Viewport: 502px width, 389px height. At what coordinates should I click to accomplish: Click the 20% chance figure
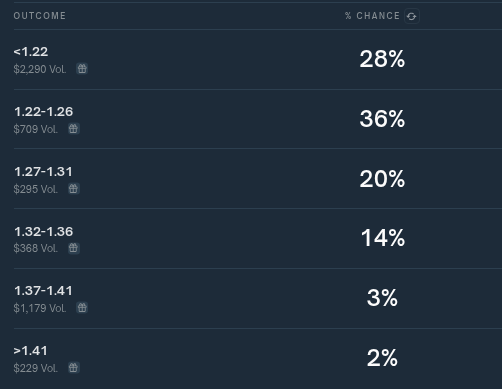point(382,179)
